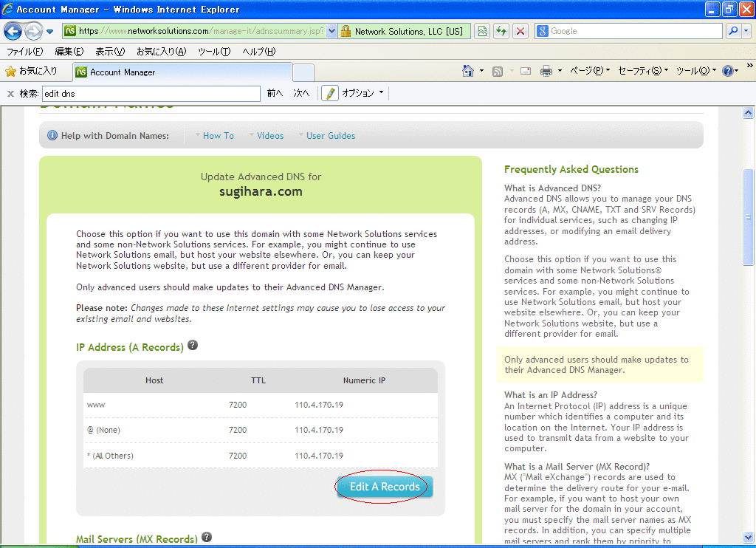Open the User Guides help link
This screenshot has width=756, height=548.
click(331, 136)
